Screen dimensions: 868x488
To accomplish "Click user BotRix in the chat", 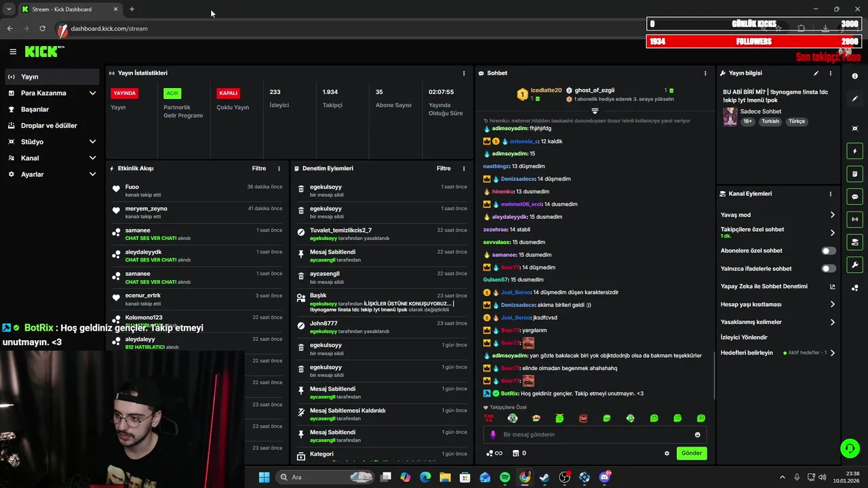I will 509,394.
